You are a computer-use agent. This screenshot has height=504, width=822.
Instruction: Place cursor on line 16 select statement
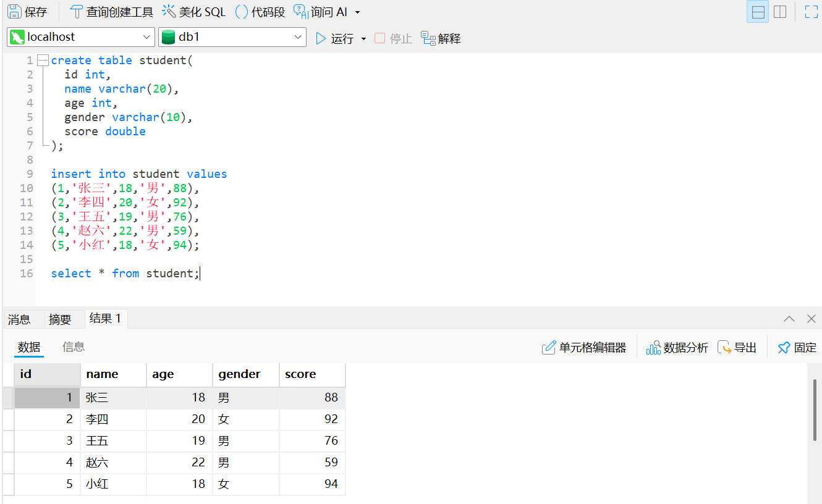point(125,274)
